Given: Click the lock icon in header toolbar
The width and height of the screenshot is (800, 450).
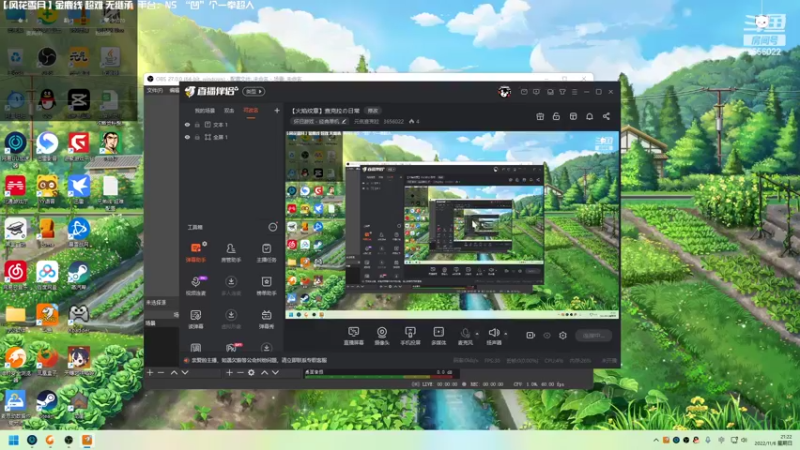Looking at the screenshot, I should point(556,116).
